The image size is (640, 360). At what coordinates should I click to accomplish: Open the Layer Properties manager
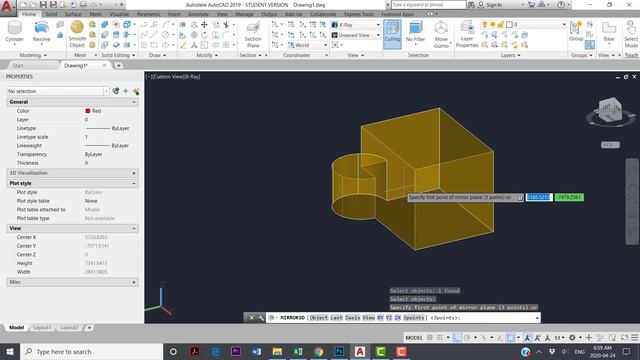pyautogui.click(x=467, y=34)
